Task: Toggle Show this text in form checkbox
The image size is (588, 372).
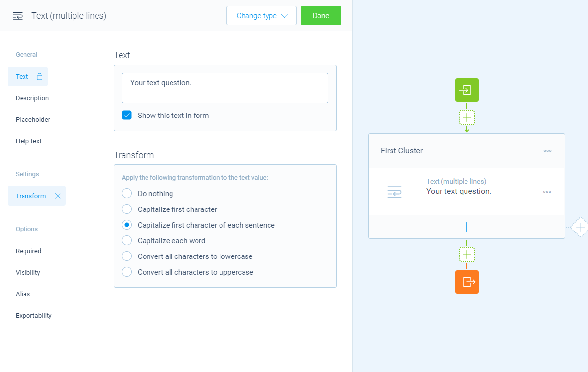Action: [x=127, y=116]
